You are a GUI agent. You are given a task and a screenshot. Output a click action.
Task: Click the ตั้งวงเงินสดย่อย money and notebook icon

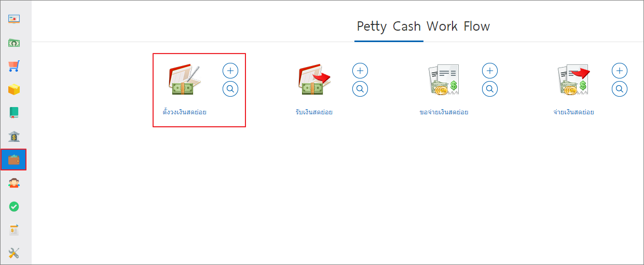point(185,79)
